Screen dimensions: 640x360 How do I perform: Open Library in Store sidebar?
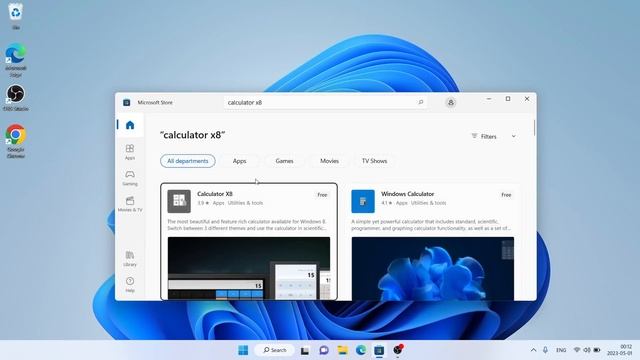click(130, 259)
